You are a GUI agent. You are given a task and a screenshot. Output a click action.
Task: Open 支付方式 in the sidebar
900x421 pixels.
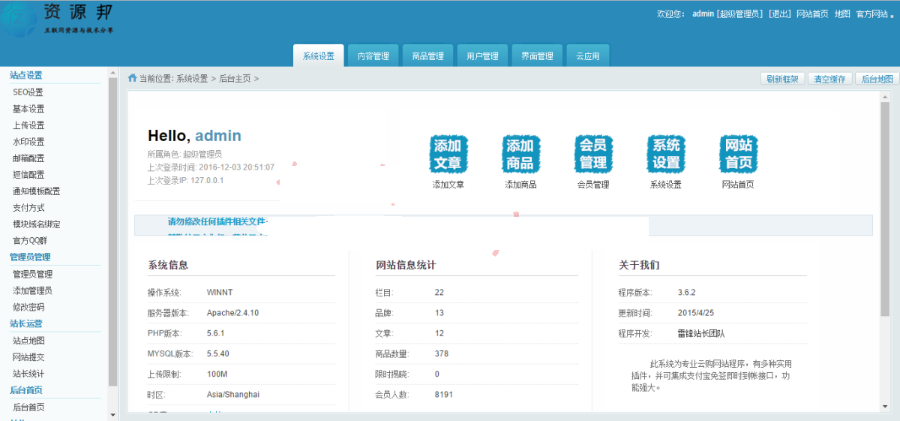28,207
